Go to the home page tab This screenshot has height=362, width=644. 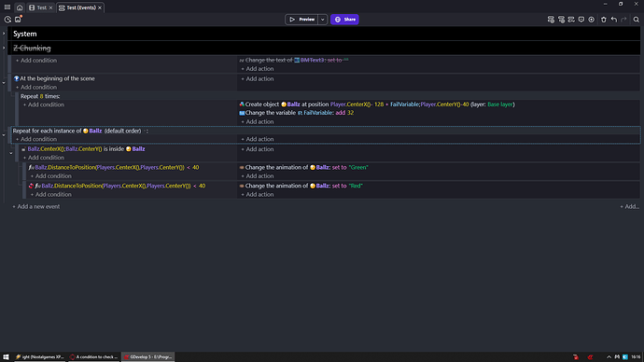20,7
